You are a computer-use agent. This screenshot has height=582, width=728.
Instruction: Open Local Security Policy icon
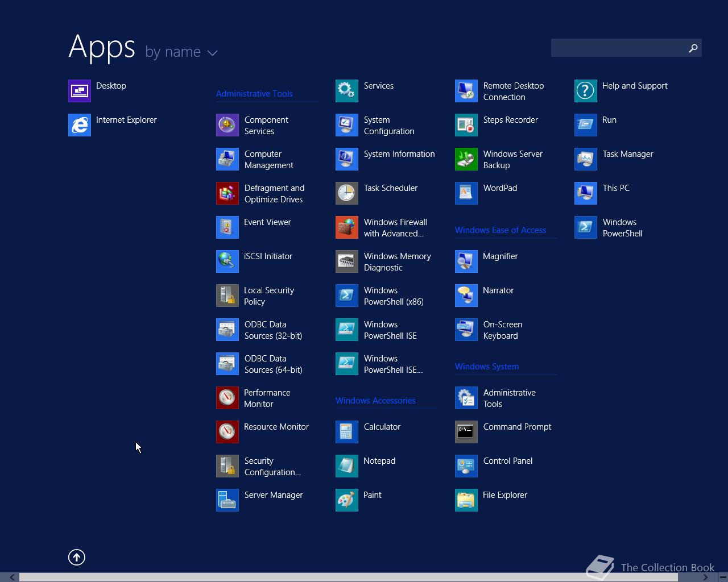point(227,296)
